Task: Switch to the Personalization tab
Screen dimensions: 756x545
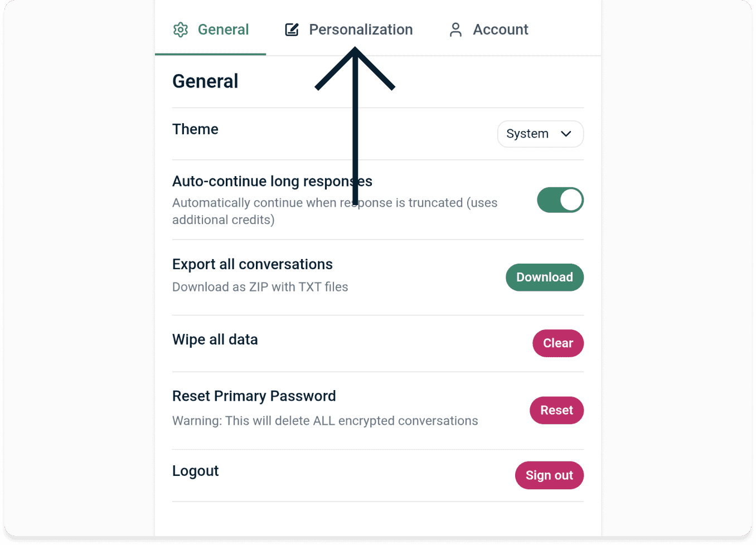Action: (361, 30)
